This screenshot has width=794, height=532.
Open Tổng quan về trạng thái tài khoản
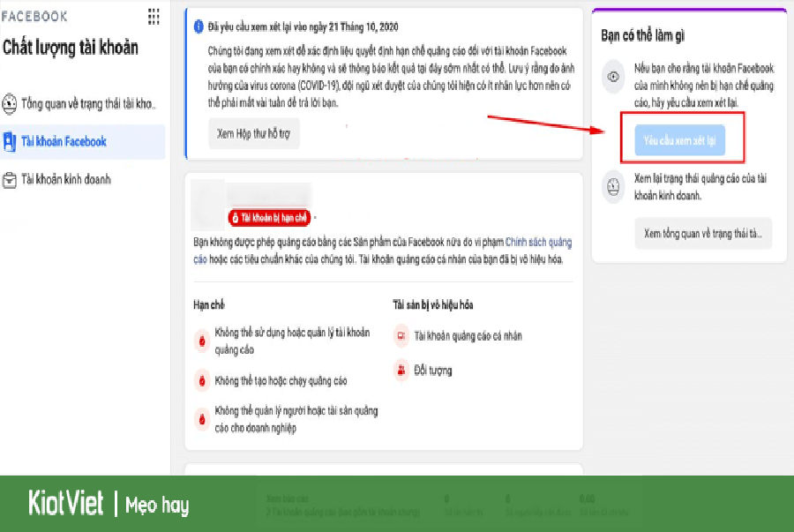82,104
